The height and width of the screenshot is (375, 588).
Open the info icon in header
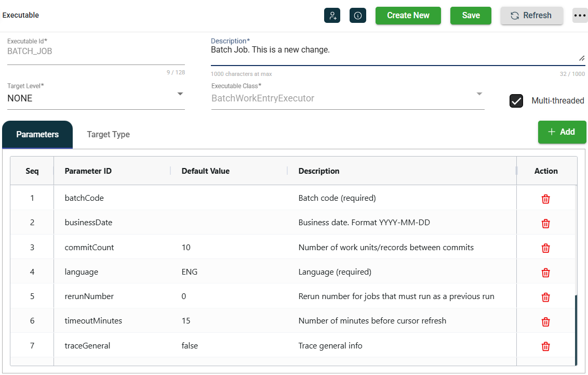point(358,16)
